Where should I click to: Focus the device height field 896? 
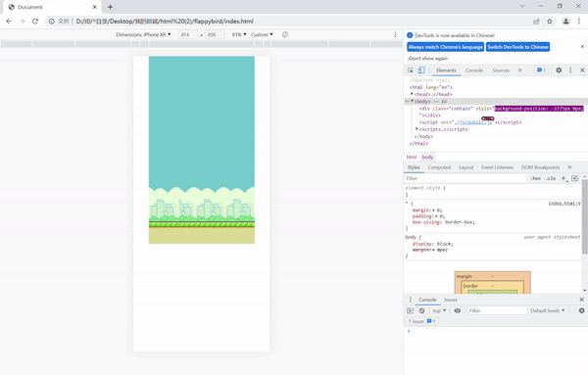(215, 34)
